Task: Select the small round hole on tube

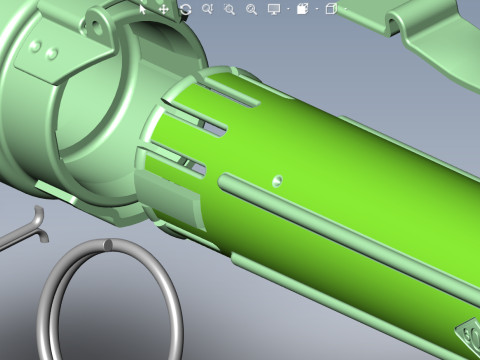Action: coord(277,181)
